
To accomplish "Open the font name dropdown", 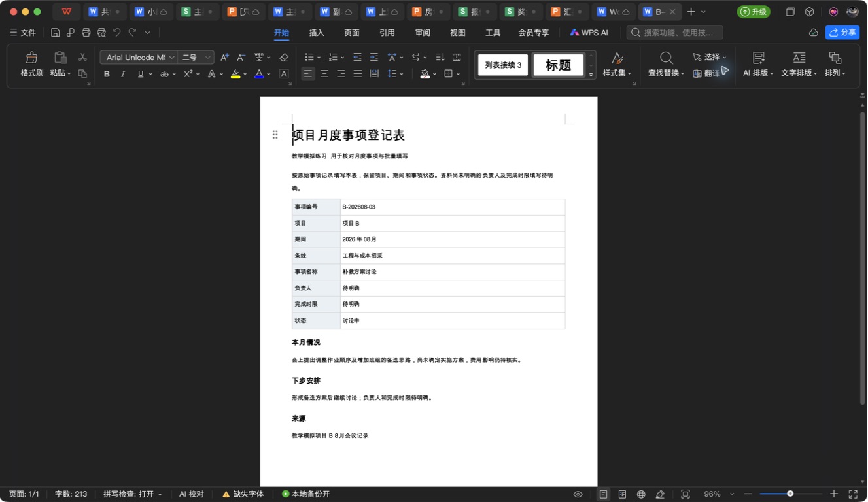I will 171,58.
